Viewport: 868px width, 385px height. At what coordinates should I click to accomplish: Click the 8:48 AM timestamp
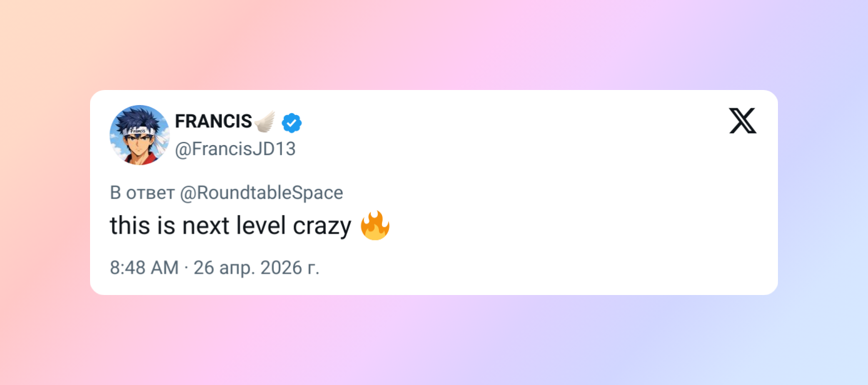[x=144, y=267]
